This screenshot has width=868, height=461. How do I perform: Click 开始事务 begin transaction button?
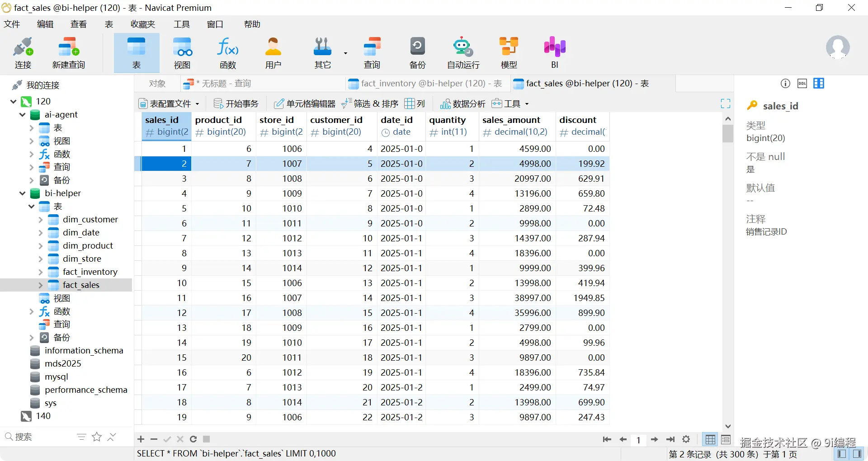tap(236, 103)
